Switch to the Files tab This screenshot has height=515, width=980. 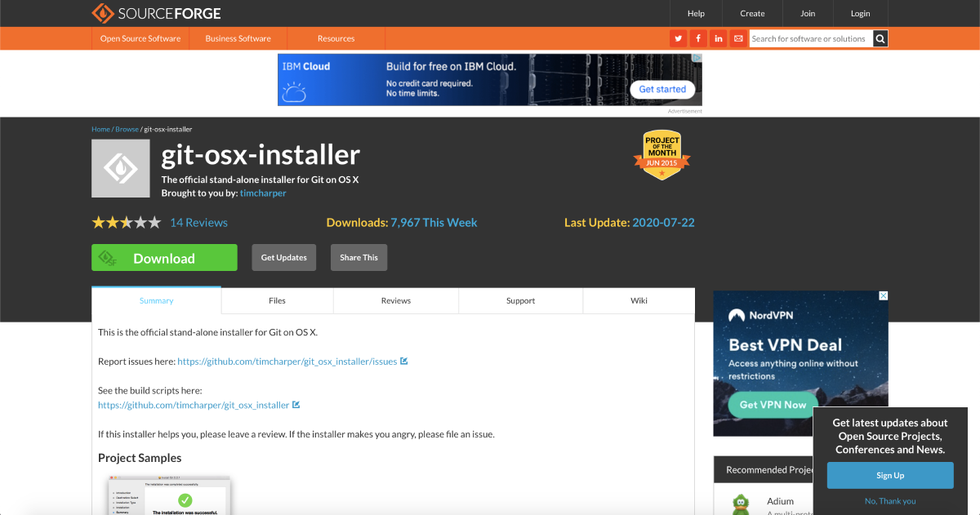coord(276,300)
